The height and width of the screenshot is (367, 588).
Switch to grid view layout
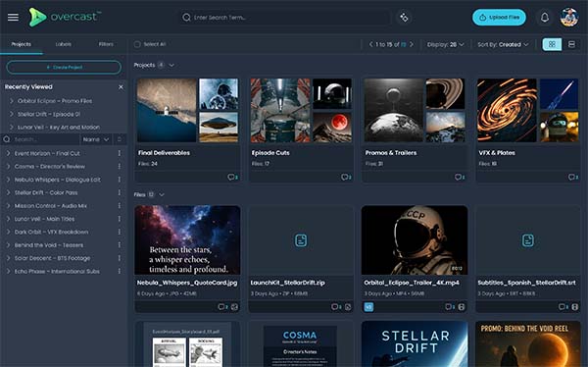point(552,44)
